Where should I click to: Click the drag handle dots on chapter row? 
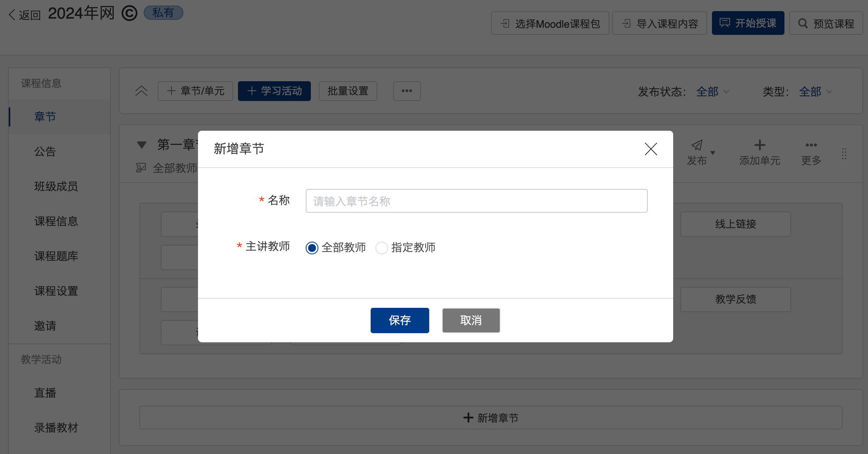(844, 154)
